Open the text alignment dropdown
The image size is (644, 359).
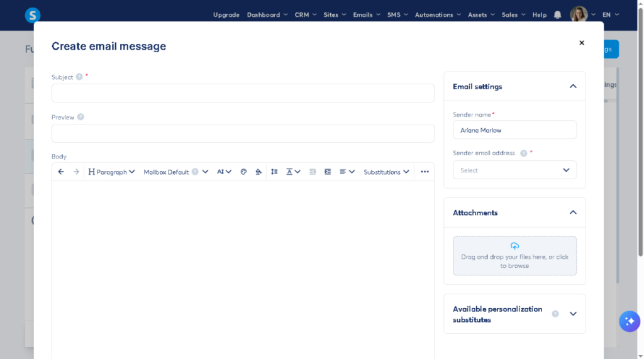pos(347,172)
